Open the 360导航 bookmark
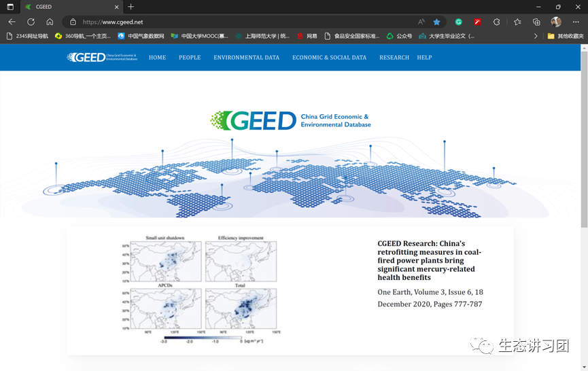 [x=83, y=36]
